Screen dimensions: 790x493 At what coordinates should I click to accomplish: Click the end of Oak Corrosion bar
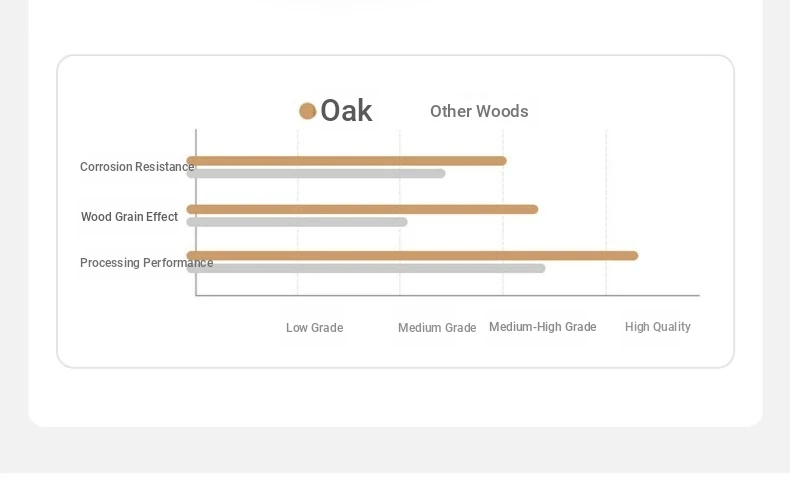click(502, 161)
